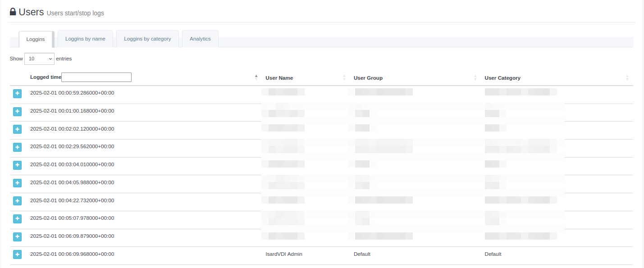Click plus icon for 00:04:22.732000 entry
This screenshot has width=644, height=268.
[x=17, y=201]
